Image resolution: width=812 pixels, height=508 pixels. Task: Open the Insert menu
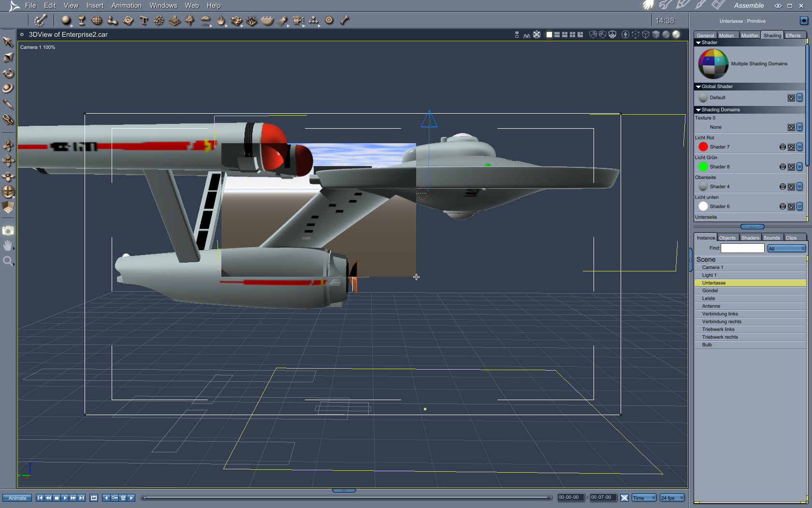coord(95,5)
